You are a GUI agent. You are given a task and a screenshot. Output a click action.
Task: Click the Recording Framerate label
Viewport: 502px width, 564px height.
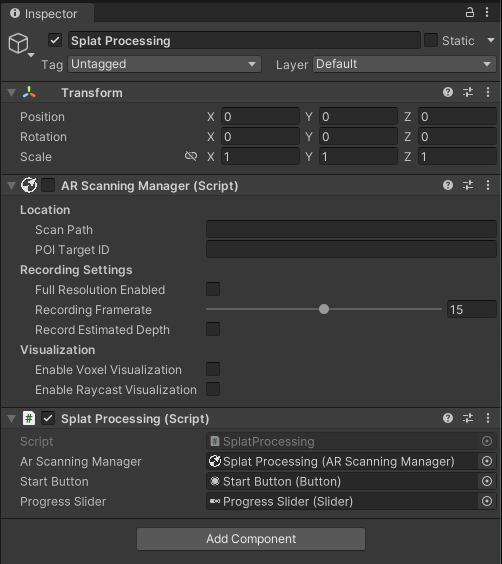pyautogui.click(x=93, y=310)
